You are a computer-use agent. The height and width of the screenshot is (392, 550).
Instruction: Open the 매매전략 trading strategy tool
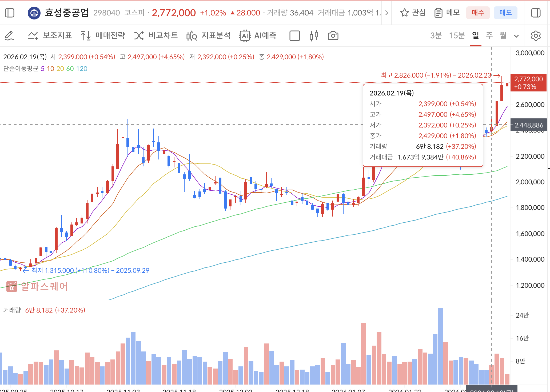[103, 35]
